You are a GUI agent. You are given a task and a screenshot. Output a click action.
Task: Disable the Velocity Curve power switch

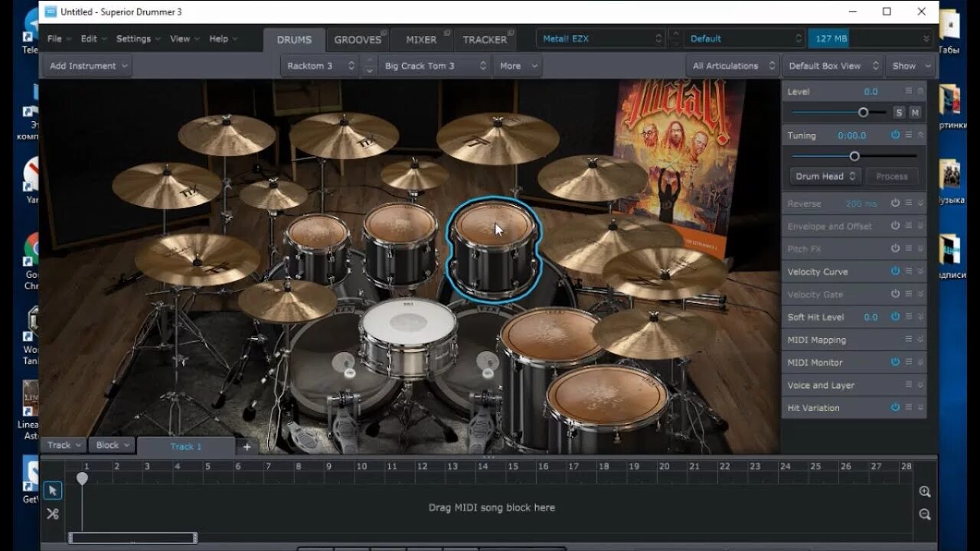click(x=895, y=271)
